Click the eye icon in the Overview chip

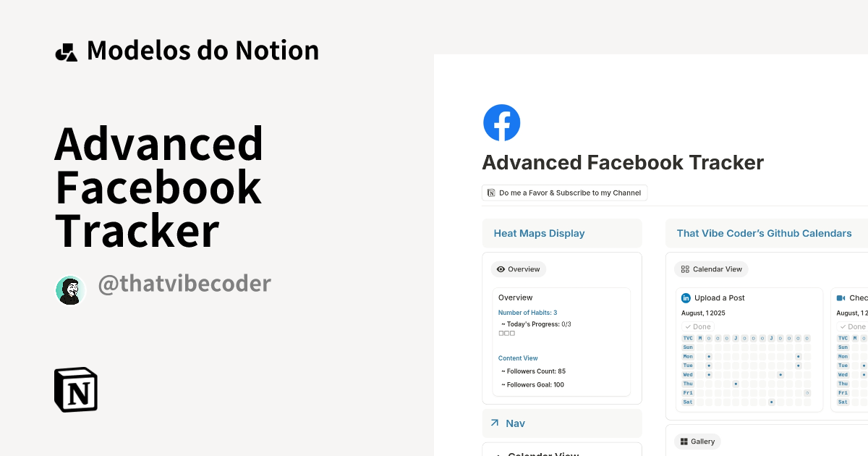pyautogui.click(x=500, y=269)
